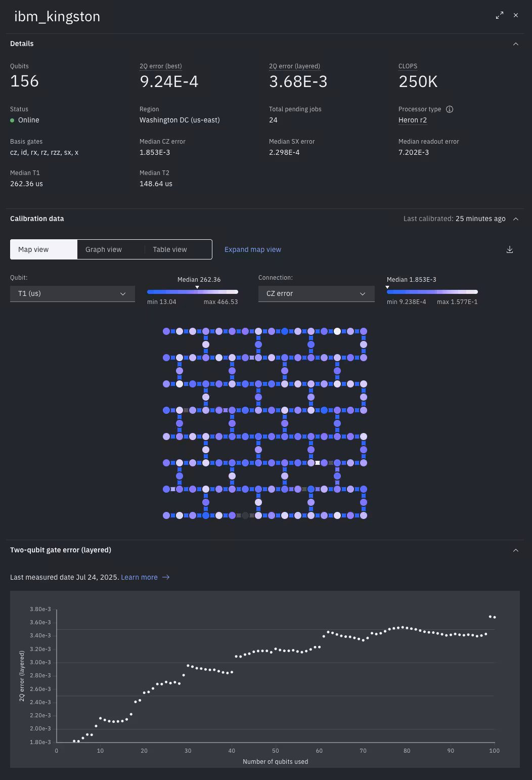
Task: Click the Last calibrated 25 minutes ago text
Action: (x=455, y=219)
